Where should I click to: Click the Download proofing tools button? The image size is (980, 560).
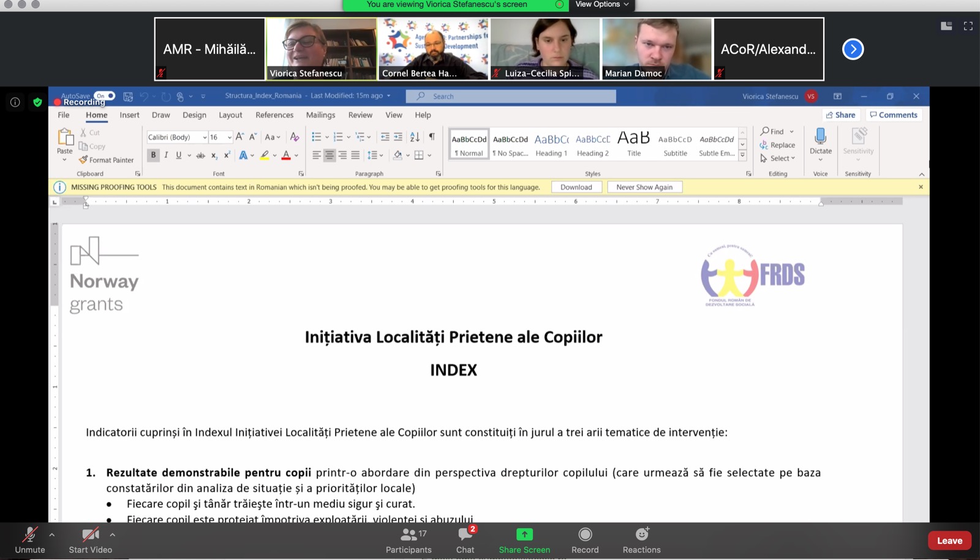click(576, 187)
